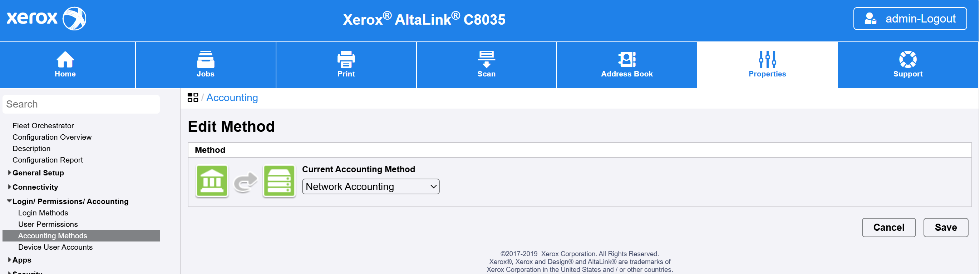
Task: Click the Xerox logo
Action: pos(46,18)
